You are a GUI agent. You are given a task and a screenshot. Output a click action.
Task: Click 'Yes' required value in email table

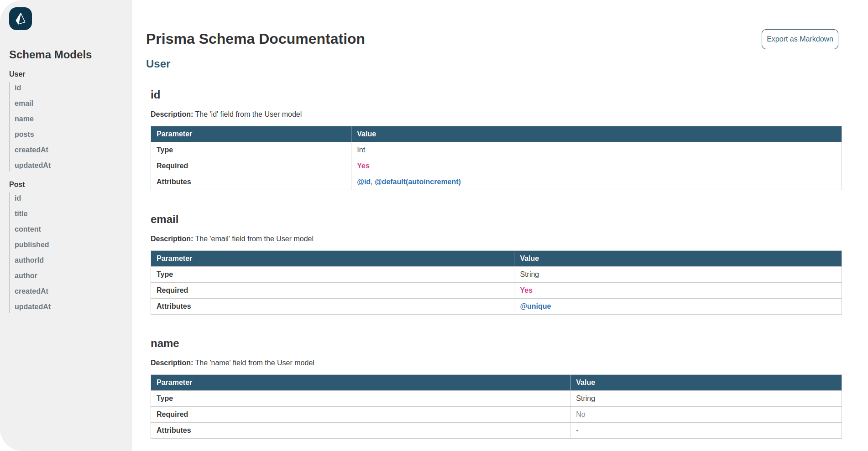click(526, 290)
